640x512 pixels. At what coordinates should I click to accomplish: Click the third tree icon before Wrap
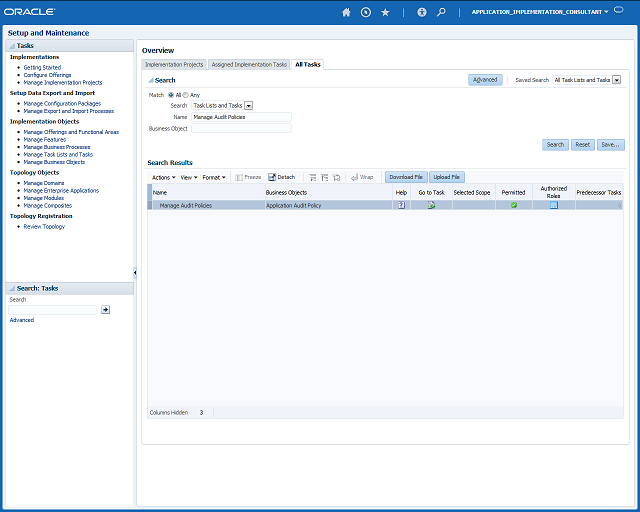336,177
